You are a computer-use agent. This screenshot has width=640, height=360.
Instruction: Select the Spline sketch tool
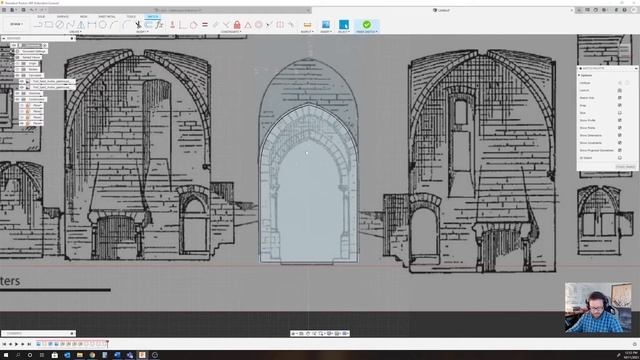pyautogui.click(x=70, y=25)
